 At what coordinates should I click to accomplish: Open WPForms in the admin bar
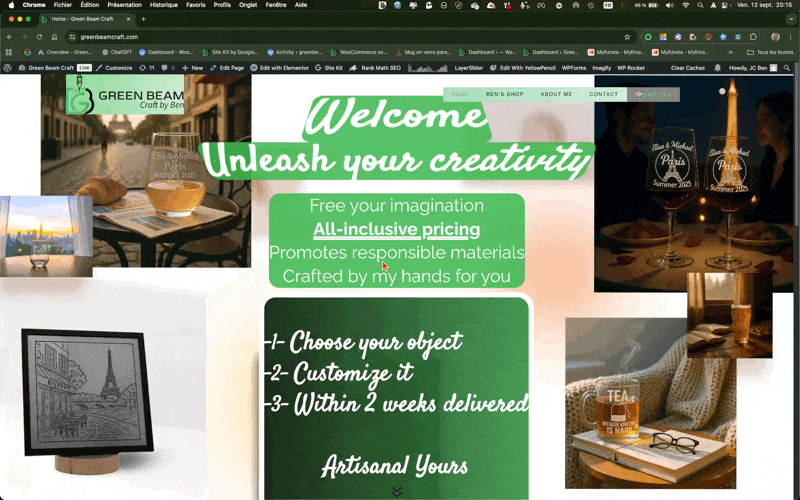coord(573,68)
